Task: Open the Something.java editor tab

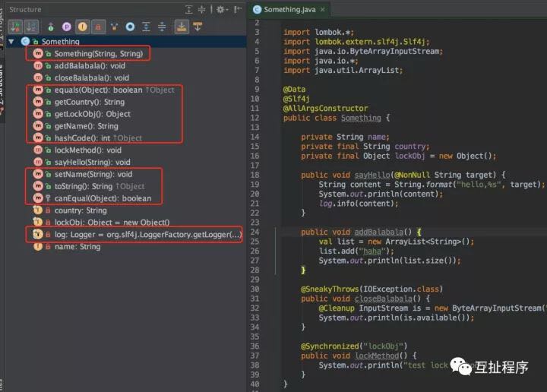Action: point(289,9)
